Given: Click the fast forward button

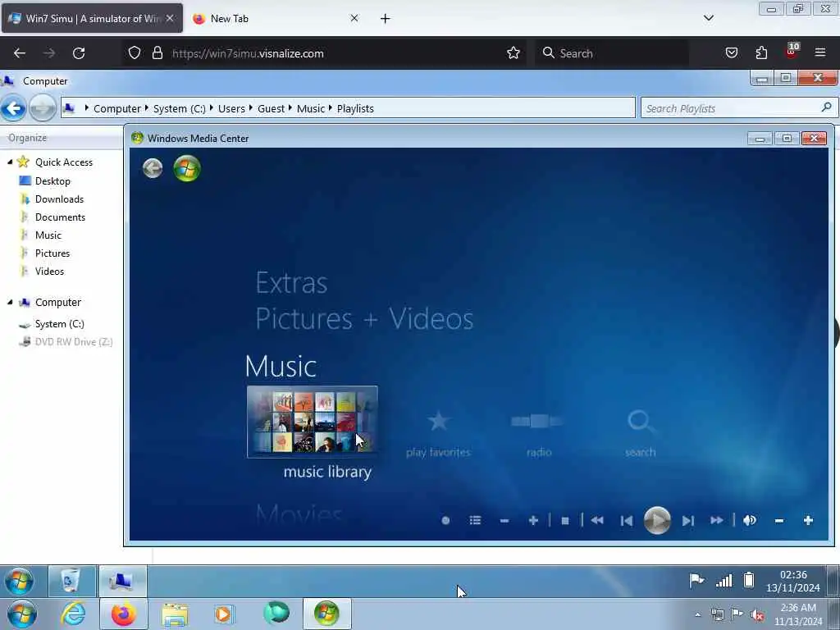Looking at the screenshot, I should click(717, 520).
